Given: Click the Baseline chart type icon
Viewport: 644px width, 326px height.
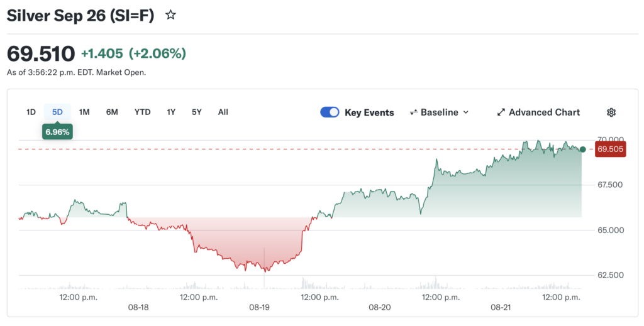Looking at the screenshot, I should tap(414, 112).
